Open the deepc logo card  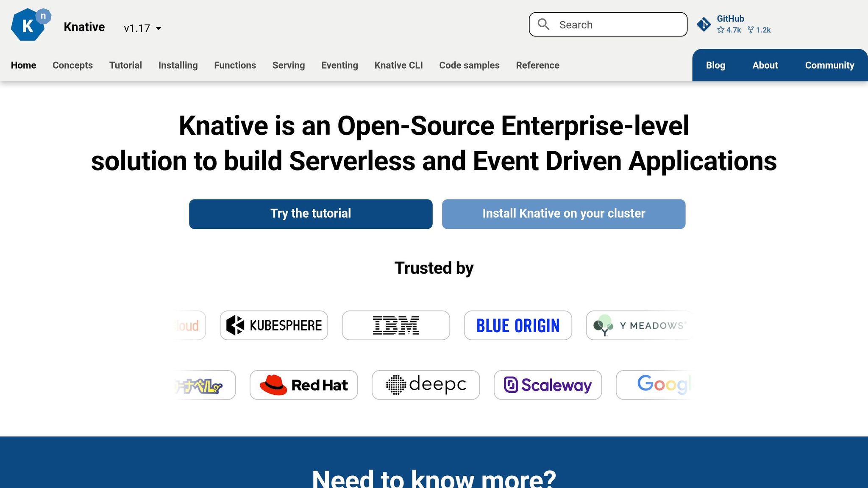tap(426, 385)
